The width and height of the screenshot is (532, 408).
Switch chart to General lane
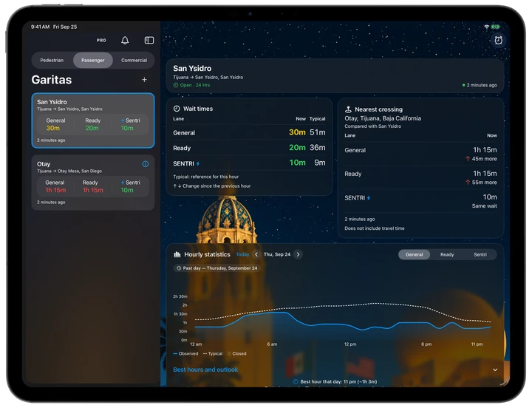[415, 254]
